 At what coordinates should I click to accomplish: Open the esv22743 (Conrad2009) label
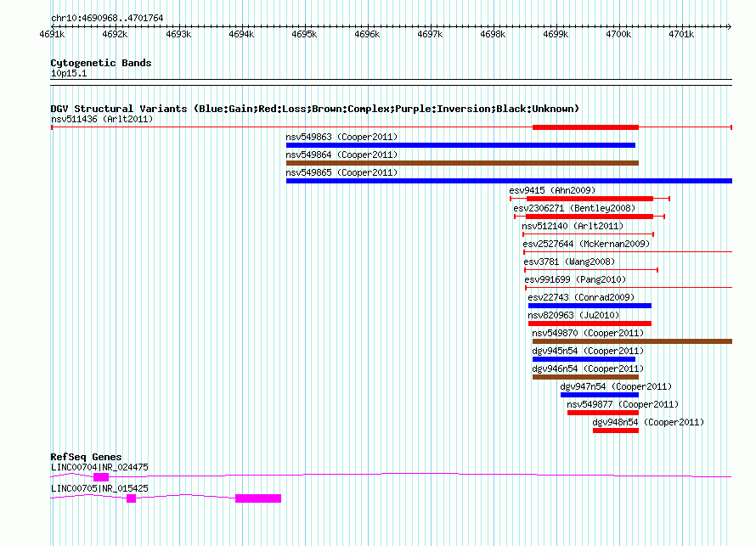[581, 297]
